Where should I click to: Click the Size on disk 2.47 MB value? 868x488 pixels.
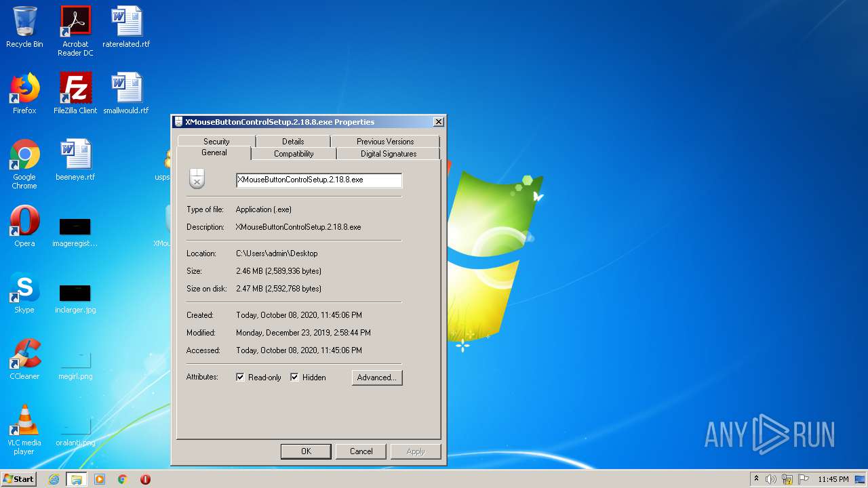279,289
